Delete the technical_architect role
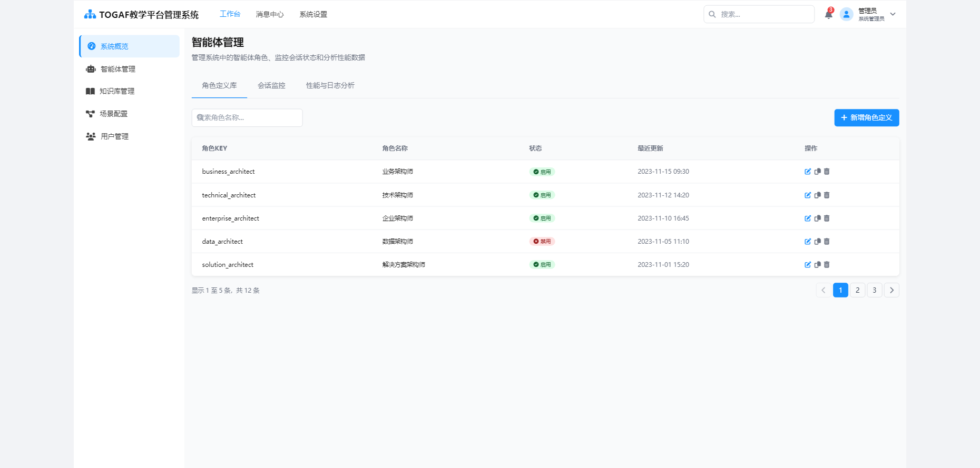Viewport: 980px width, 468px height. 827,195
